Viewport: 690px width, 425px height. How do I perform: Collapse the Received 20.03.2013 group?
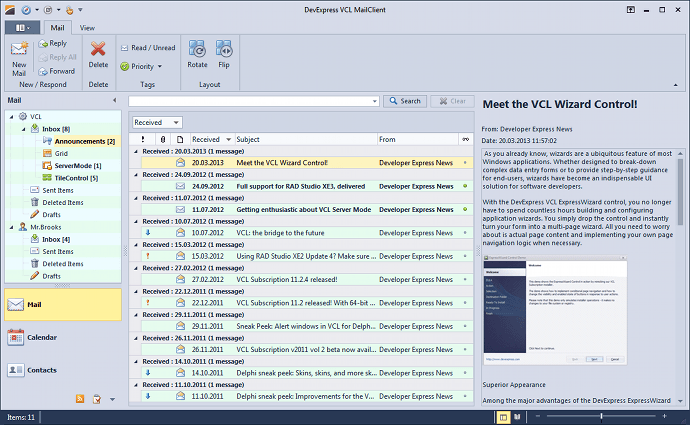coord(136,151)
